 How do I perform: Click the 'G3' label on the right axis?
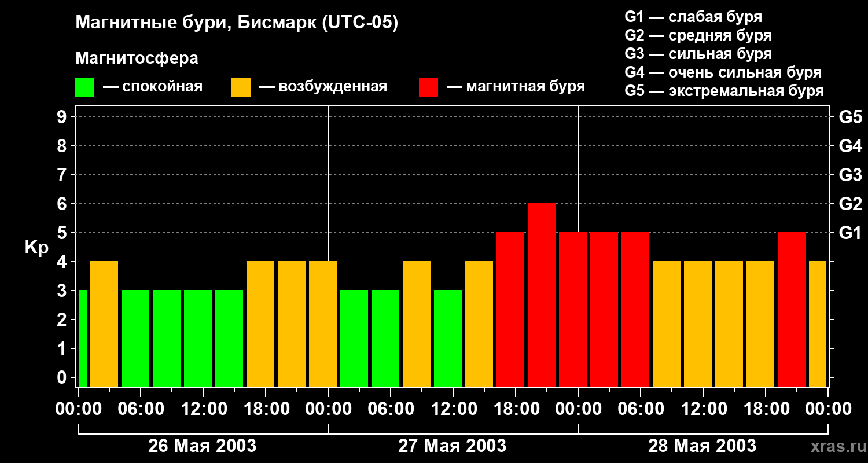850,175
